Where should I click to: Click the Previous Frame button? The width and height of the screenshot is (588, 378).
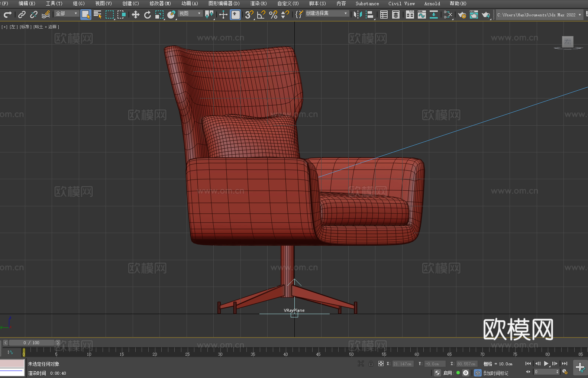[x=537, y=364]
